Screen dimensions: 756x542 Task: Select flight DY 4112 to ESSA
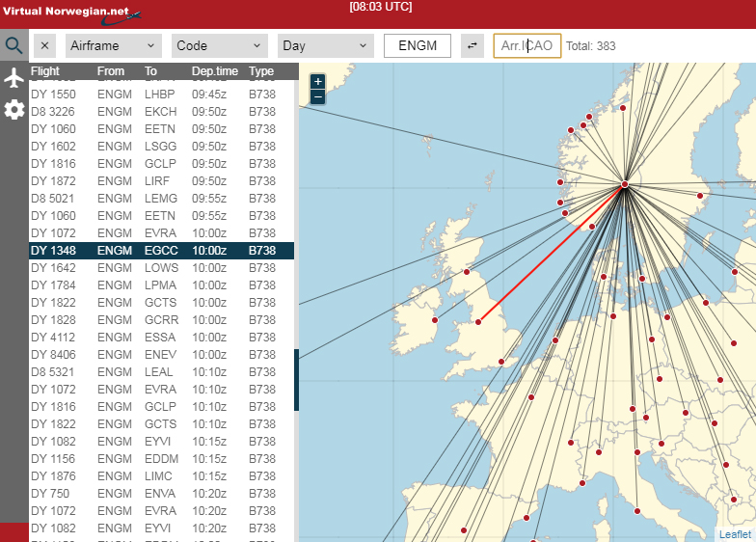162,338
